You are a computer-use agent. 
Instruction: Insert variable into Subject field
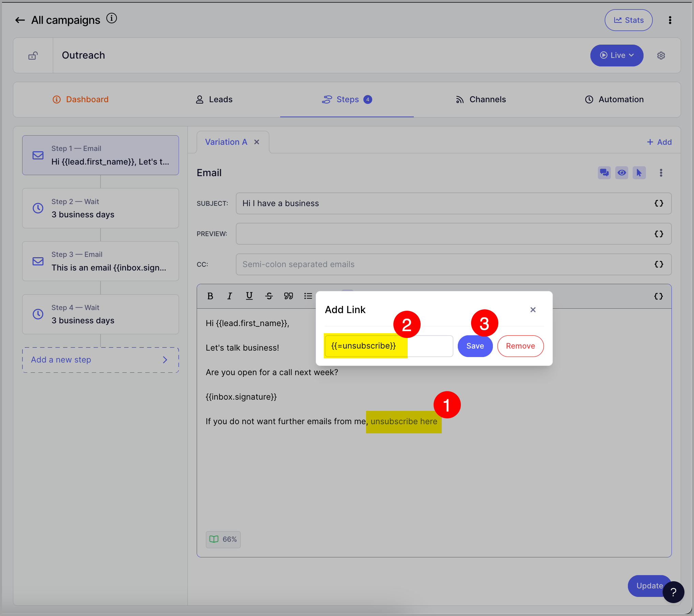659,203
